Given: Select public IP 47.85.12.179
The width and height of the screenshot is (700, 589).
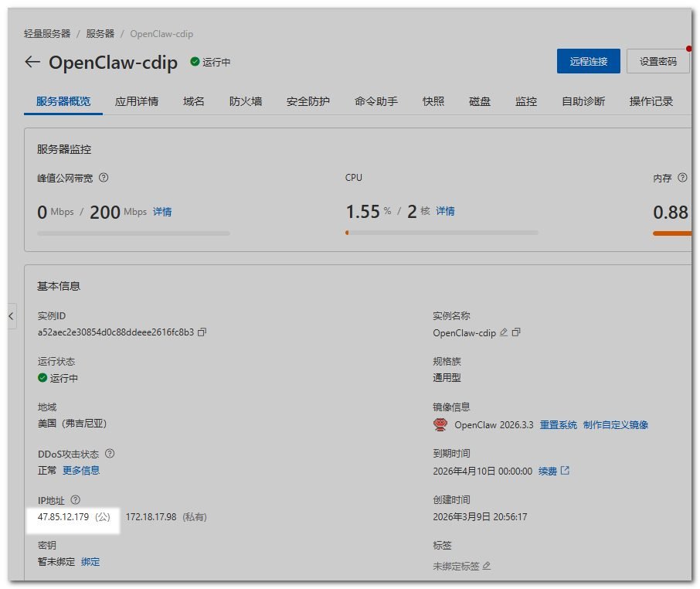Looking at the screenshot, I should pos(63,517).
